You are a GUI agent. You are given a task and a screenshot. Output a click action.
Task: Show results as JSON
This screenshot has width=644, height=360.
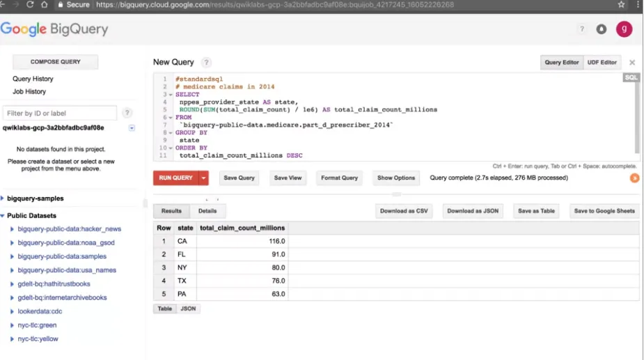[x=188, y=308]
